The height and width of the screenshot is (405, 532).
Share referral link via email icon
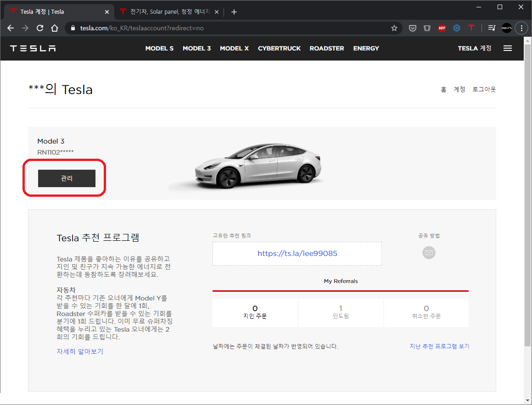click(429, 252)
